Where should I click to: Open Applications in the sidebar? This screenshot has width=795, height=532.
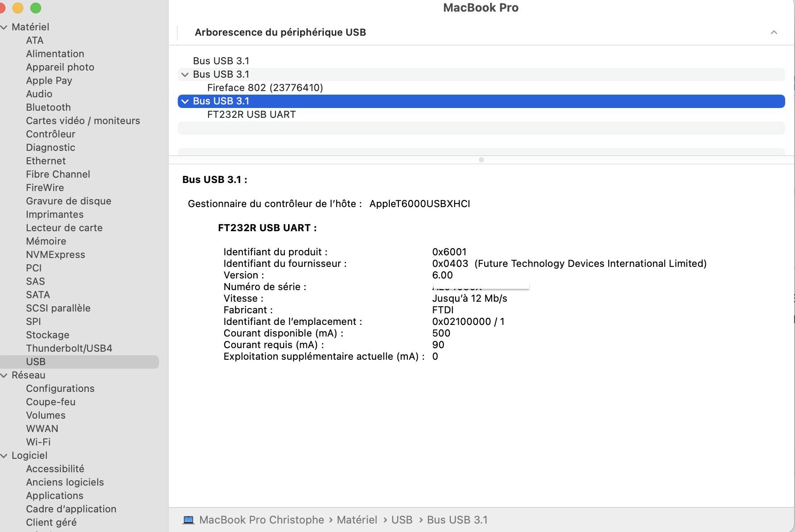[54, 496]
